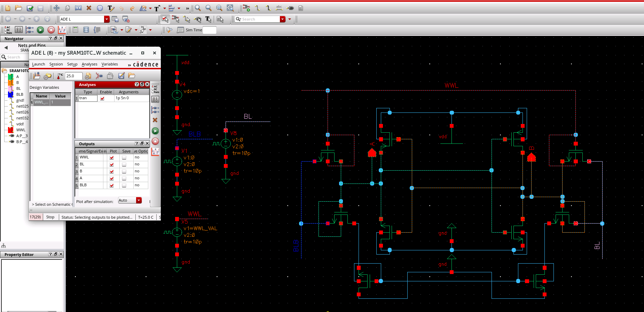Expand the ADE L workspace dropdown
Image resolution: width=644 pixels, height=312 pixels.
coord(107,19)
